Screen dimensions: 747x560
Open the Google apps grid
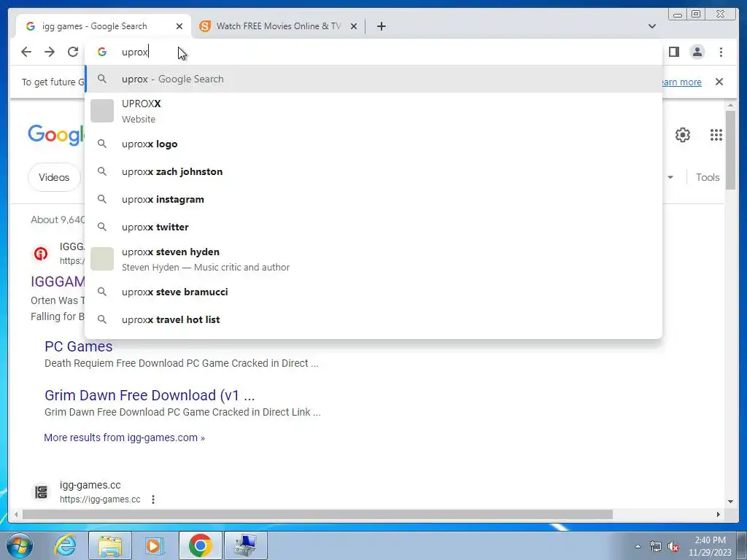click(716, 135)
